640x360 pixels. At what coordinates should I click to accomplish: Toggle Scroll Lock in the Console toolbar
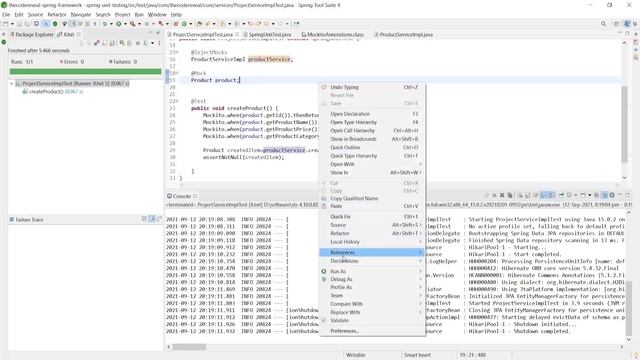528,196
